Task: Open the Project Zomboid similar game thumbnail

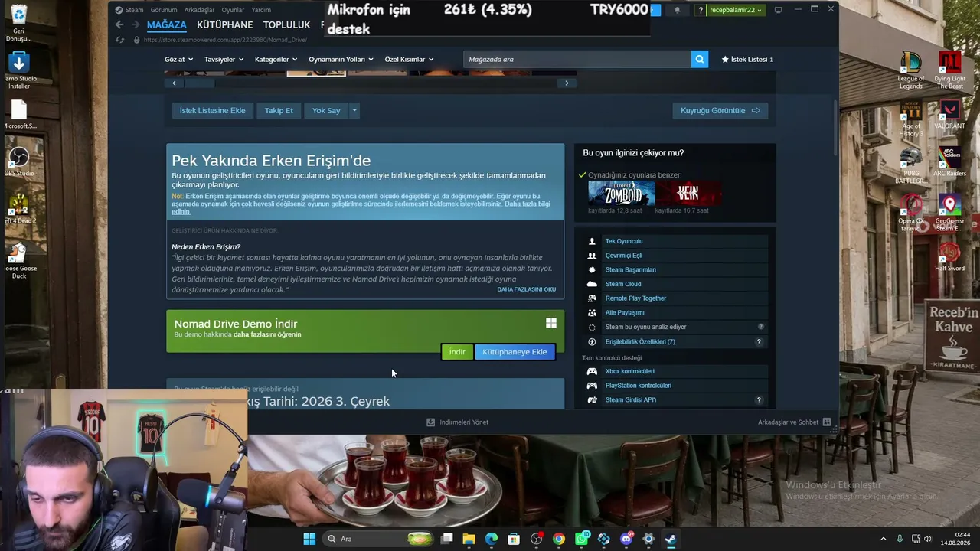Action: tap(622, 193)
